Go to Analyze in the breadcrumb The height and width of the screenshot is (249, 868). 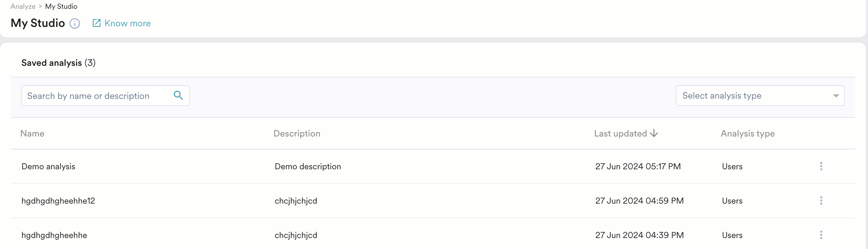(23, 6)
